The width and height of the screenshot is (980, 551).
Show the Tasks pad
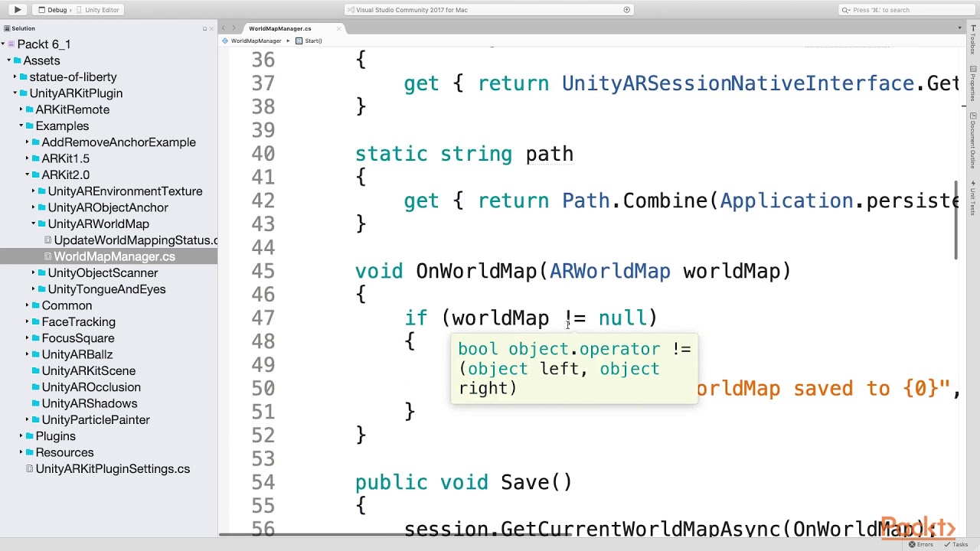[x=956, y=544]
